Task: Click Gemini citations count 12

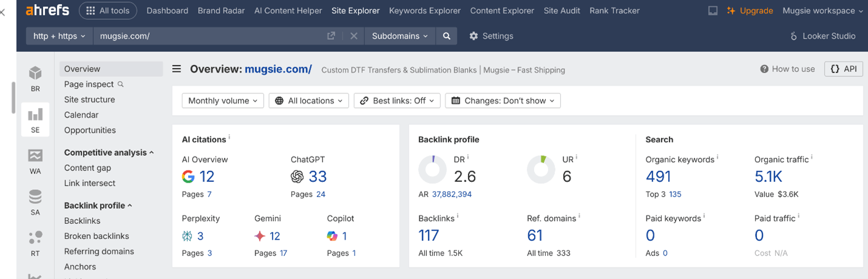Action: pyautogui.click(x=275, y=236)
